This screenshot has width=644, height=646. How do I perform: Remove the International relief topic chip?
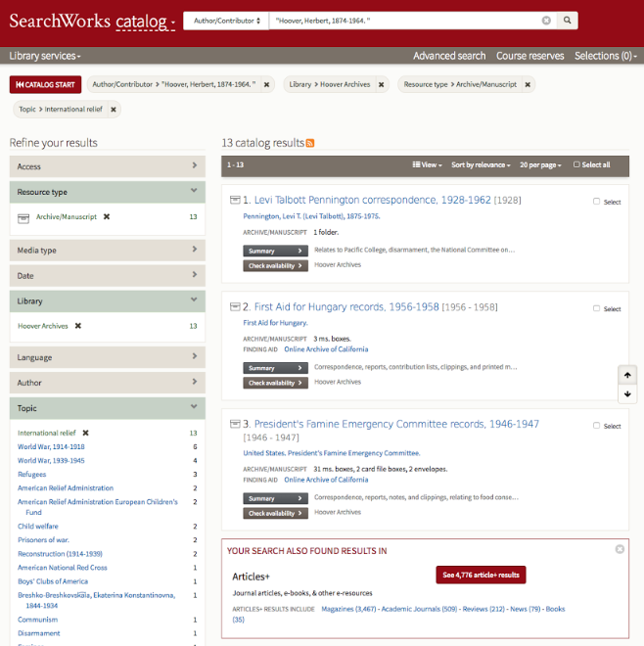[x=114, y=110]
